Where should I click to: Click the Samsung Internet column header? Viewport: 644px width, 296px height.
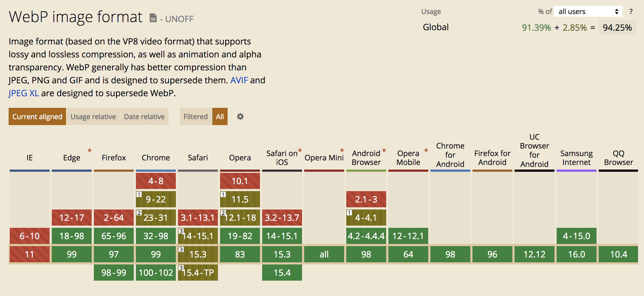point(576,158)
